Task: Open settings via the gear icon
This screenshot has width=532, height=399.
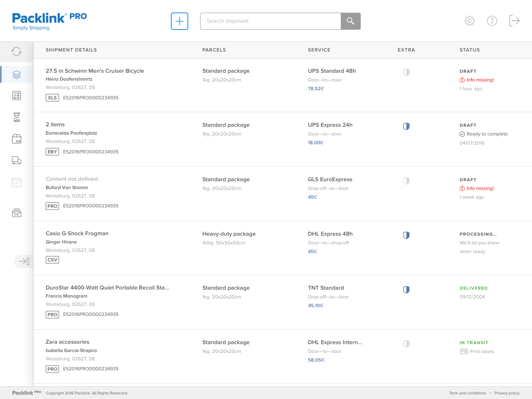Action: pos(469,21)
